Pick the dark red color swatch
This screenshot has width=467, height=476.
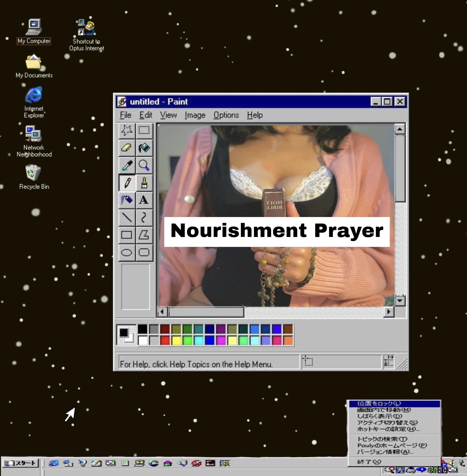165,329
